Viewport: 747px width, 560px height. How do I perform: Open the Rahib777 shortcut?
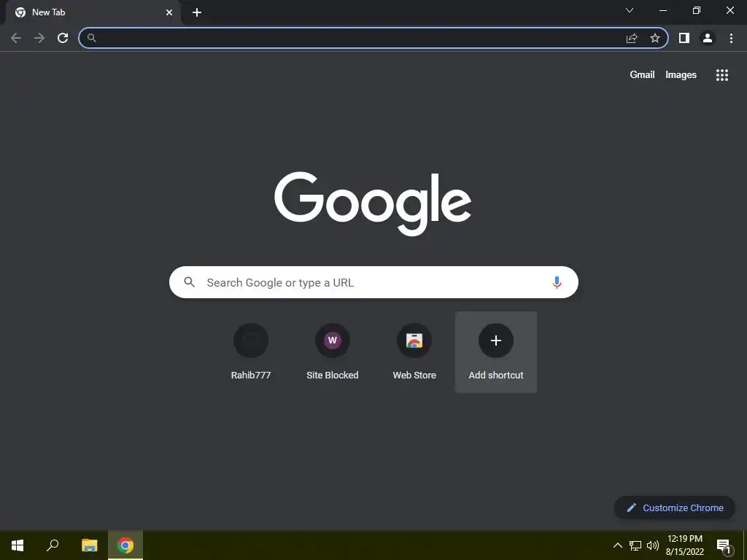[x=251, y=352]
